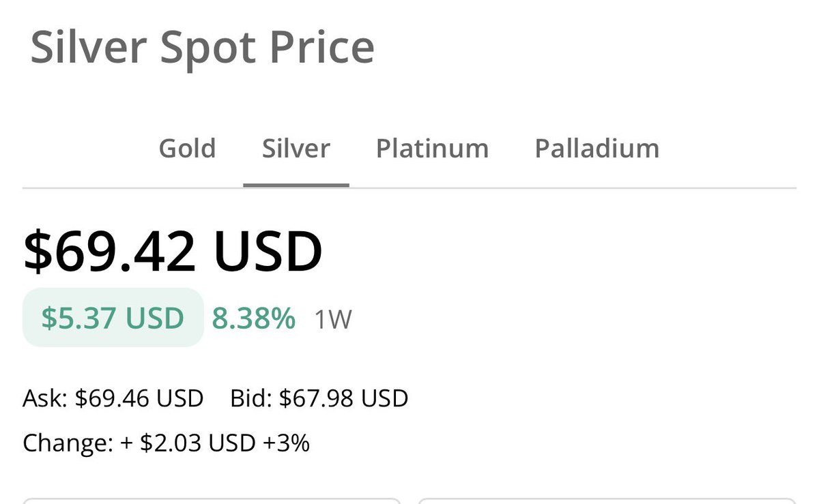The image size is (819, 504).
Task: Click the horizontal divider below the tabs
Action: pos(409,188)
